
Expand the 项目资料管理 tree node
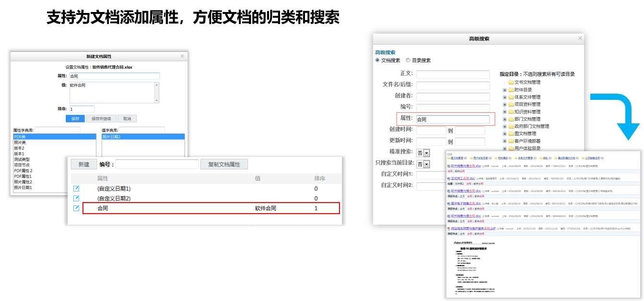point(504,104)
